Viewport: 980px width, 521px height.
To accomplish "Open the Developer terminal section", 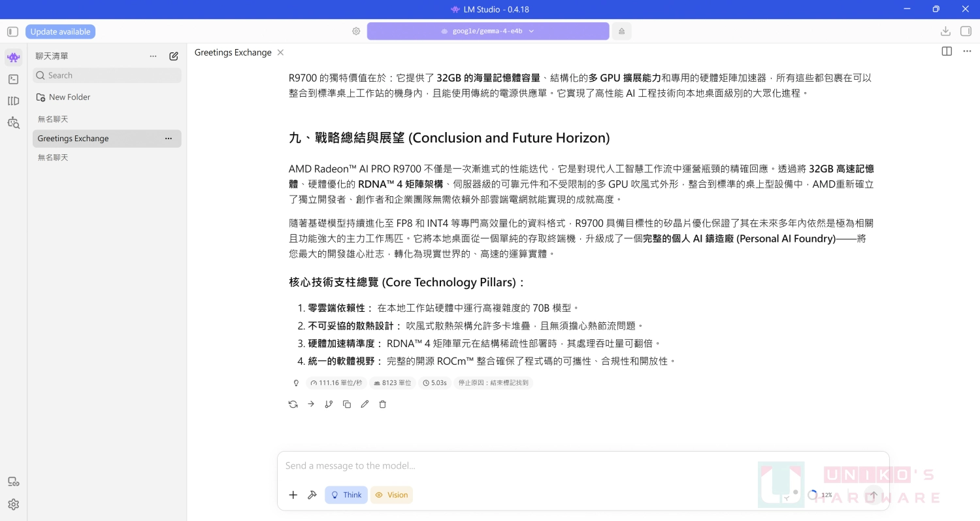I will point(13,79).
